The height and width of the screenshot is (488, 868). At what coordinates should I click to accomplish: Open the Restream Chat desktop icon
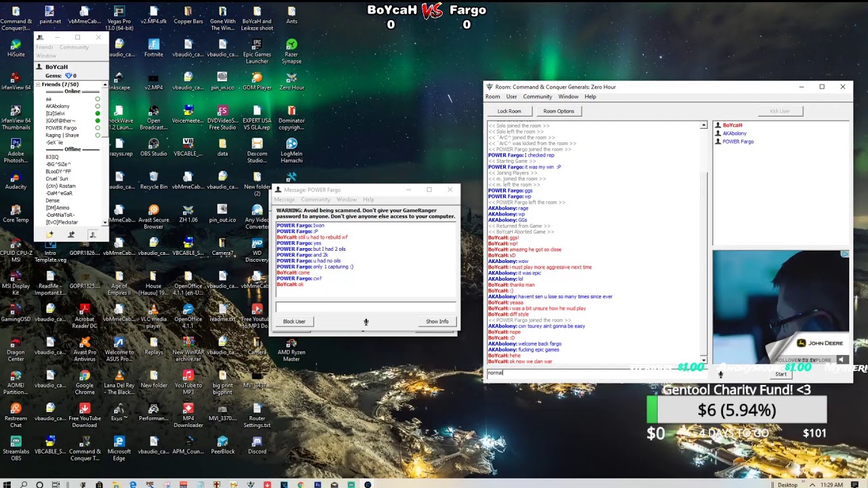[16, 415]
